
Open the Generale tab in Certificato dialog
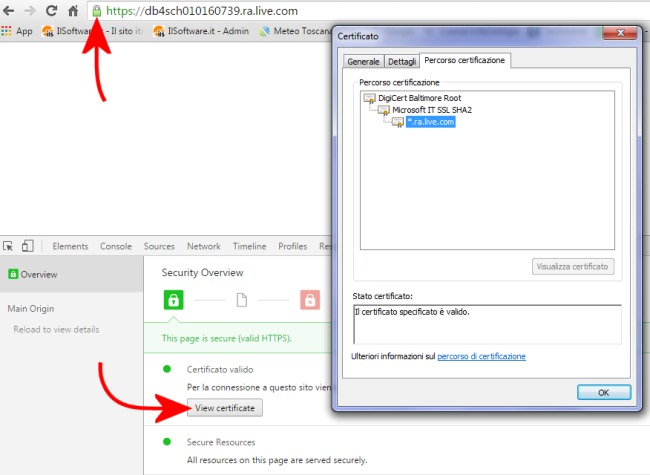coord(364,61)
